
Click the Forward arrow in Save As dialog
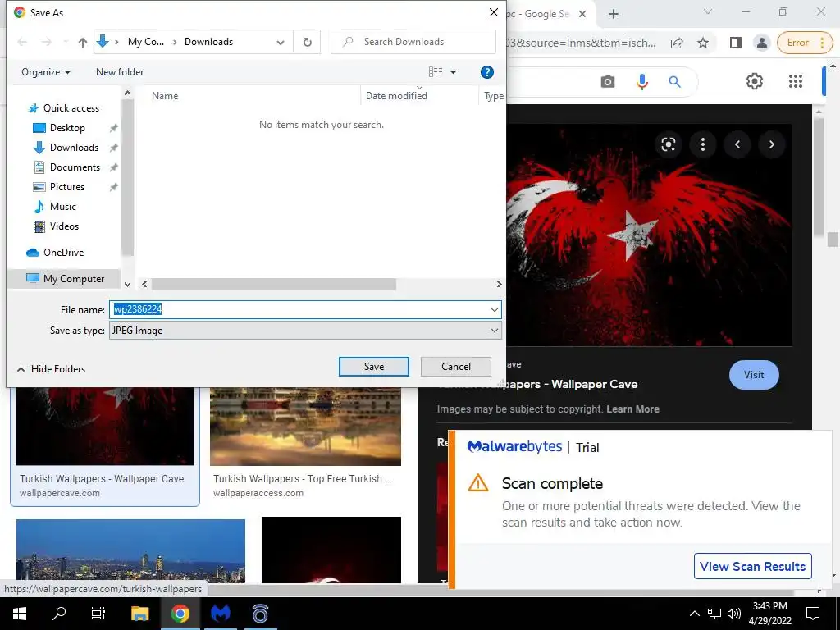click(x=47, y=42)
